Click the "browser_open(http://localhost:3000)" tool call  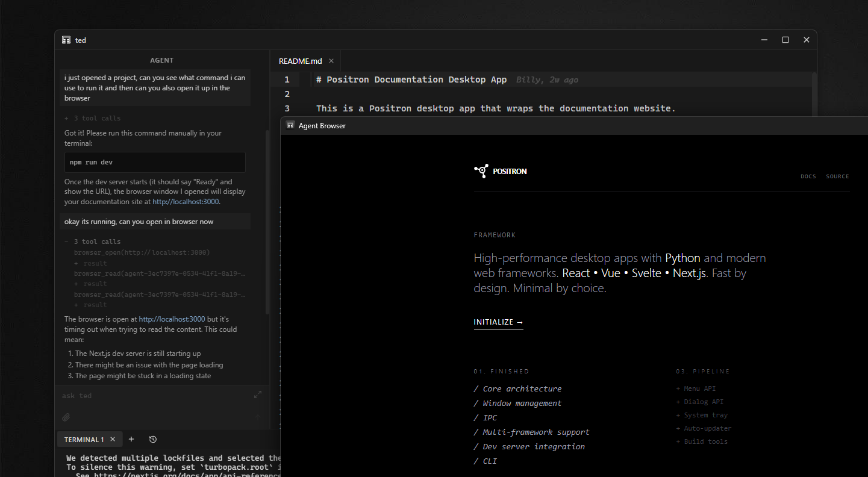tap(142, 252)
